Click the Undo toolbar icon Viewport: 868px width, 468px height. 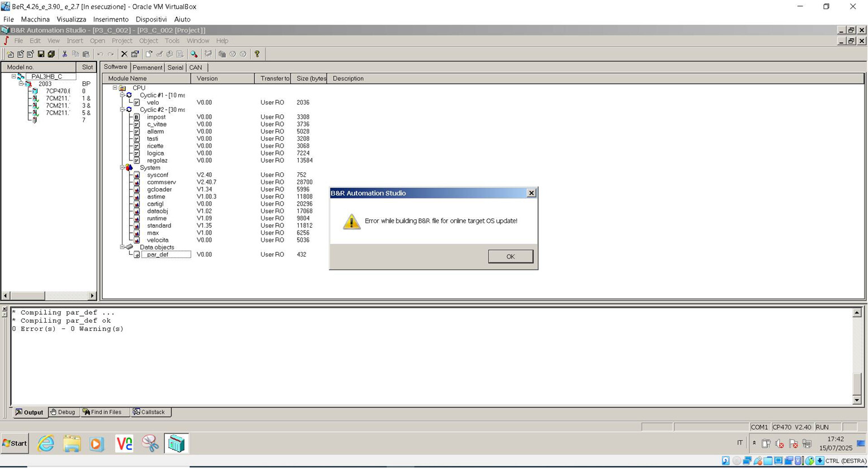(x=100, y=54)
